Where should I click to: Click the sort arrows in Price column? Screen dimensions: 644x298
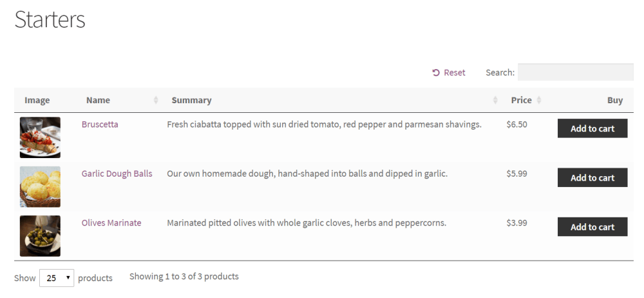[x=539, y=101]
